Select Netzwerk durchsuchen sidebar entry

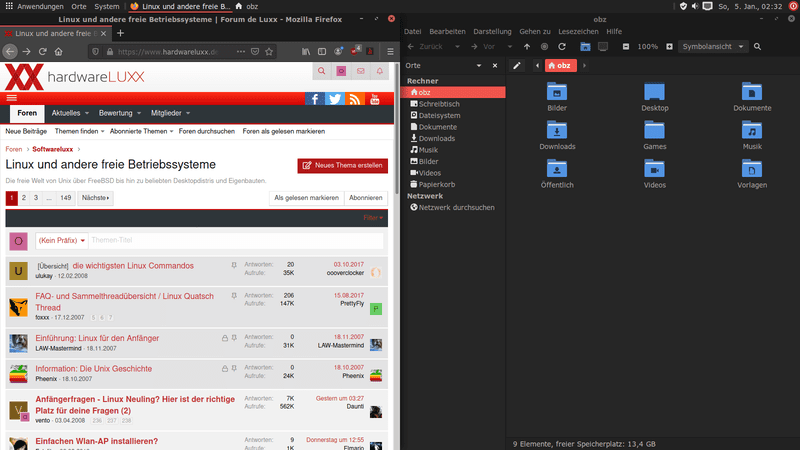click(456, 208)
